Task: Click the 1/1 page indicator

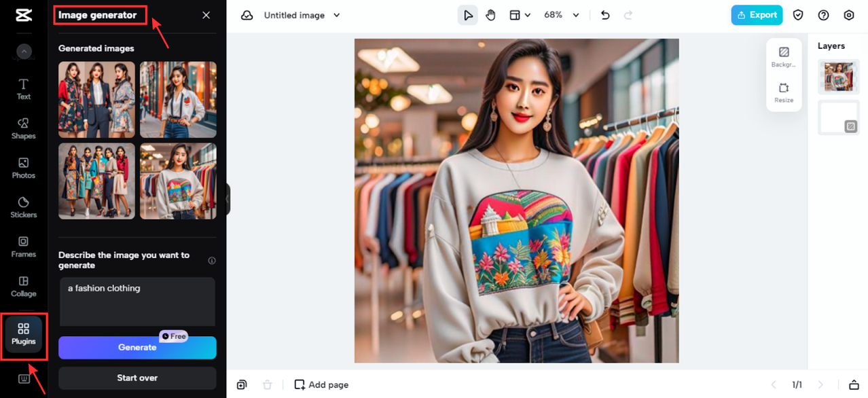Action: [797, 384]
